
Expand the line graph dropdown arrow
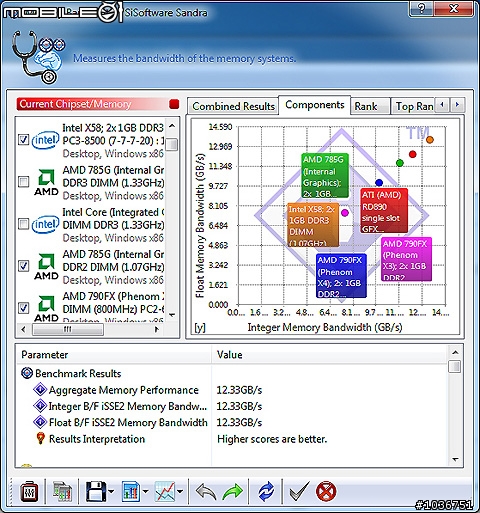point(180,491)
